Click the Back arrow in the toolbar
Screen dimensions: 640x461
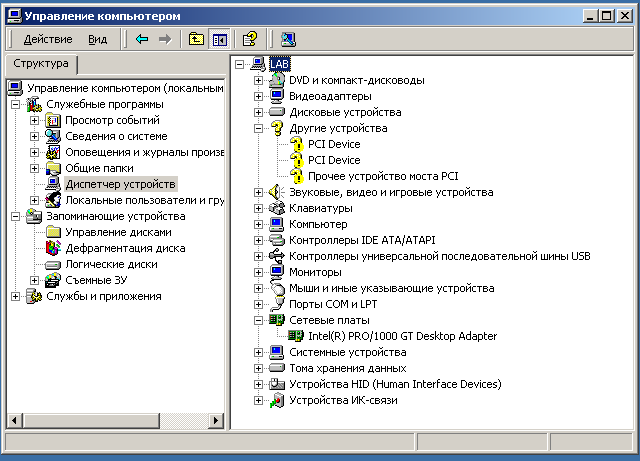(142, 39)
